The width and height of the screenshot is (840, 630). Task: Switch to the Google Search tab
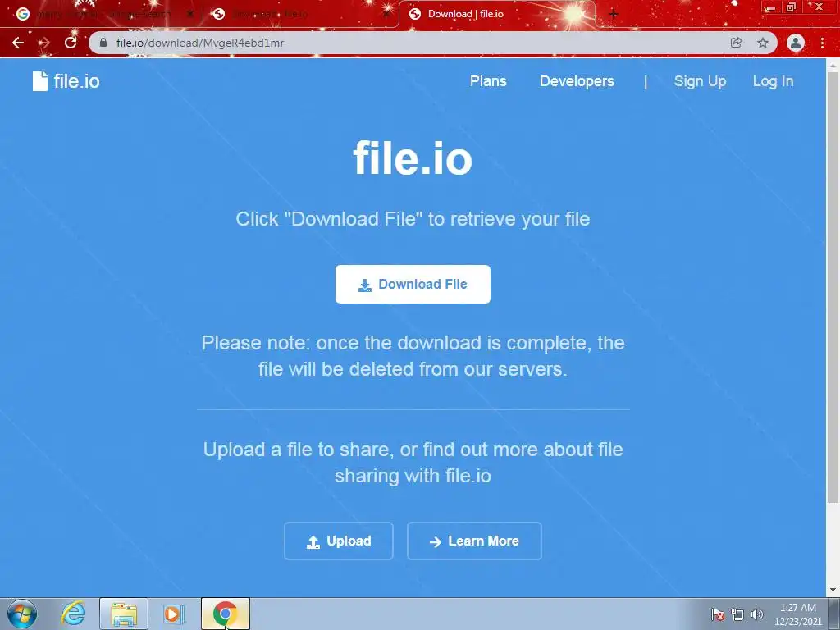click(104, 15)
